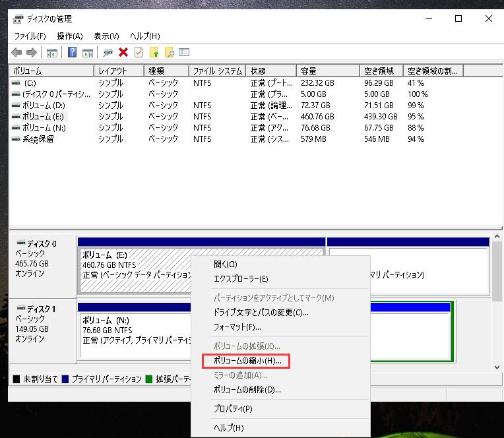Image resolution: width=504 pixels, height=438 pixels.
Task: Open the 表示(V) menu
Action: point(106,36)
